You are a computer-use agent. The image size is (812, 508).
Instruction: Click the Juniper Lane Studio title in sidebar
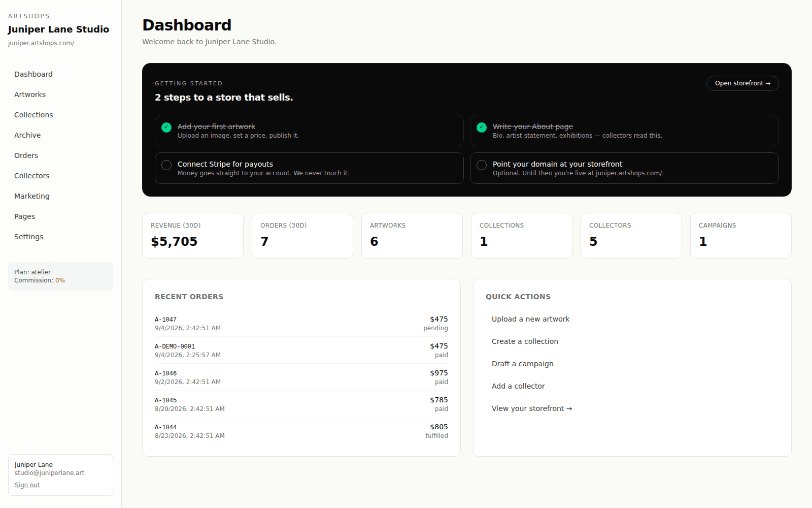(x=58, y=29)
